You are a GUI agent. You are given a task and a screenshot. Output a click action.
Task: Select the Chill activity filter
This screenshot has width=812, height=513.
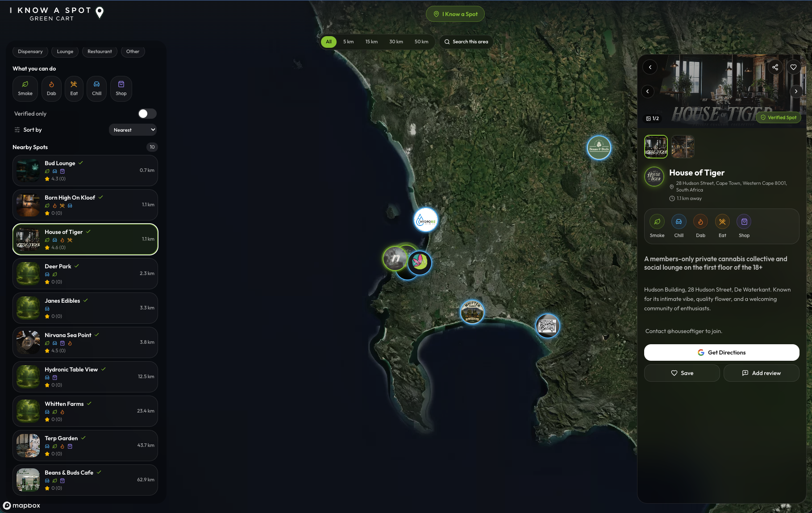96,88
